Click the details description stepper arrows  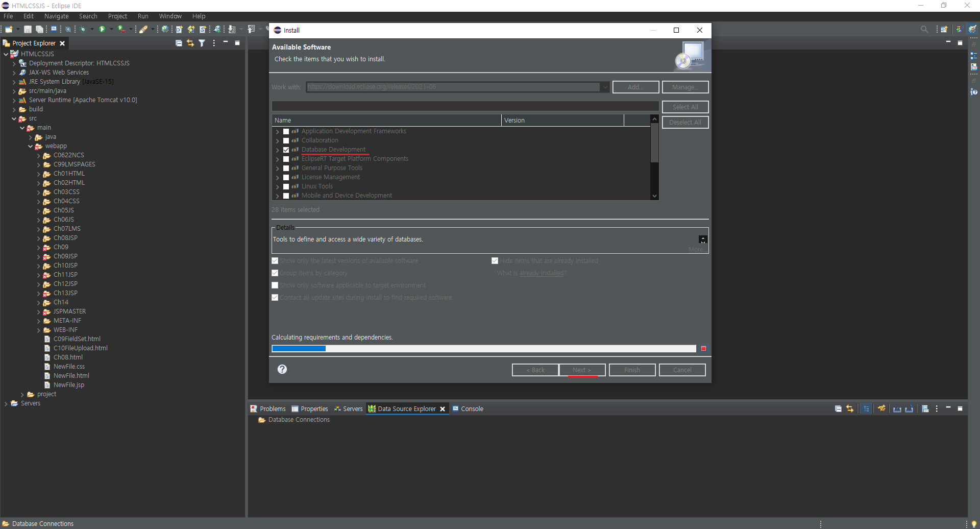click(x=703, y=239)
